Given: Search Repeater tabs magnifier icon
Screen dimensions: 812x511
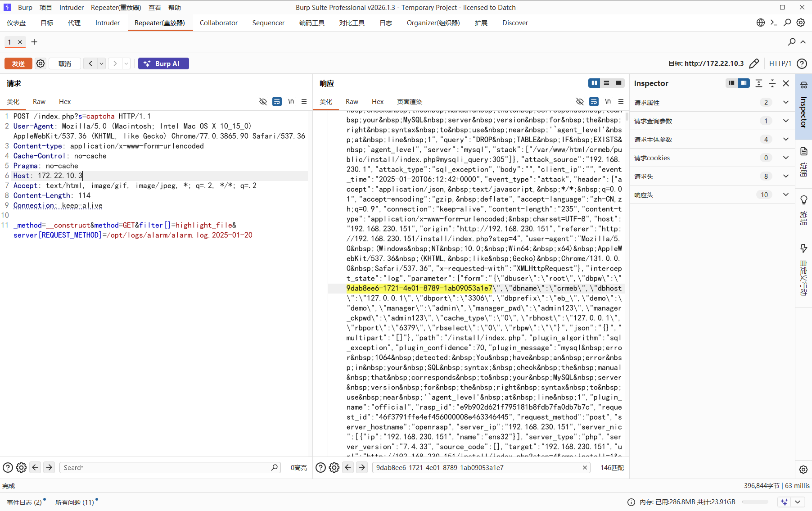Looking at the screenshot, I should tap(792, 42).
